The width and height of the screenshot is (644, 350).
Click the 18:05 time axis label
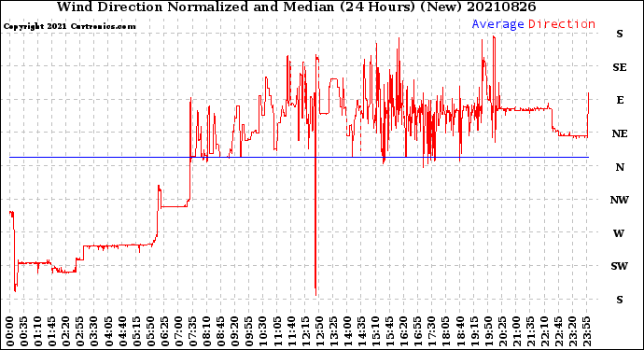[445, 331]
